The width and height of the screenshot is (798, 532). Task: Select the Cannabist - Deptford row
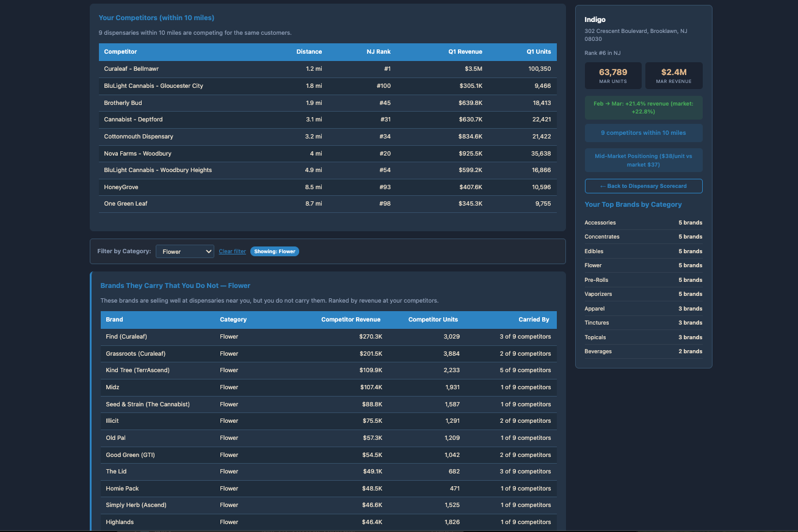tap(328, 120)
